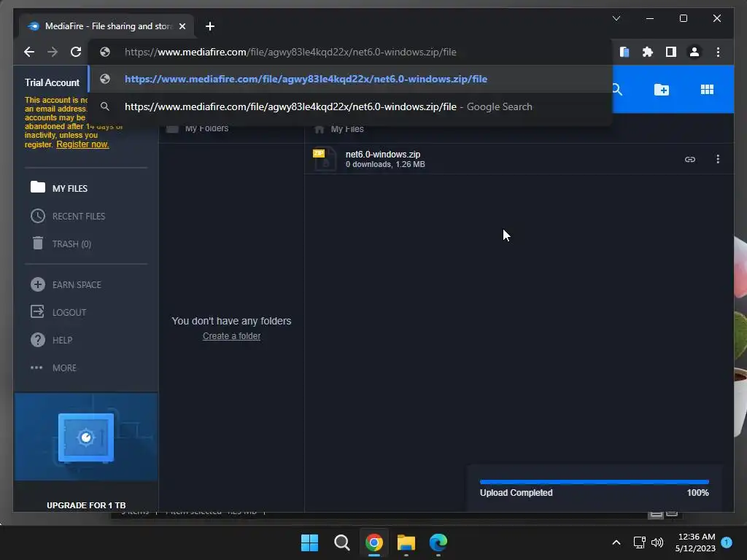
Task: Copy link for net6.0-windows.zip
Action: (690, 159)
